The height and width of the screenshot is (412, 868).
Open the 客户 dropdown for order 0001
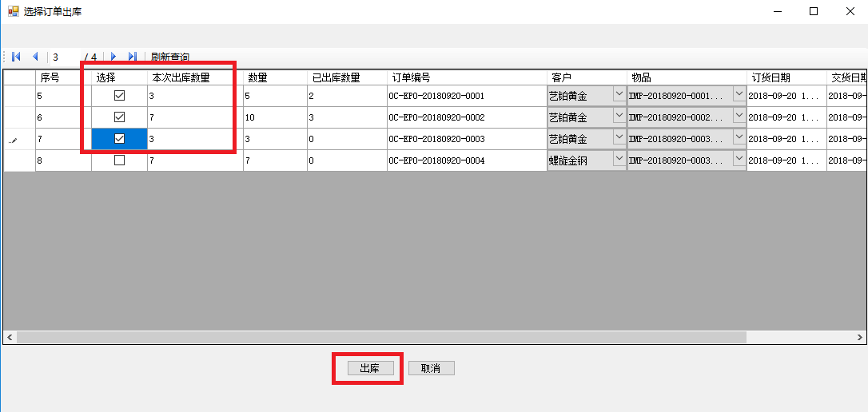click(x=619, y=94)
